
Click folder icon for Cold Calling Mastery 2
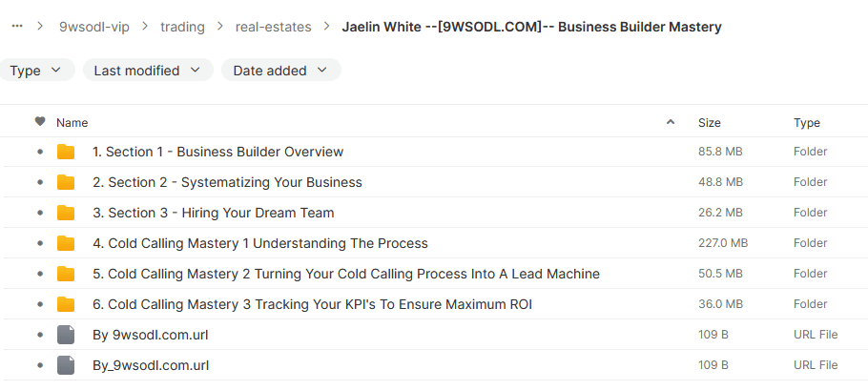click(x=66, y=274)
